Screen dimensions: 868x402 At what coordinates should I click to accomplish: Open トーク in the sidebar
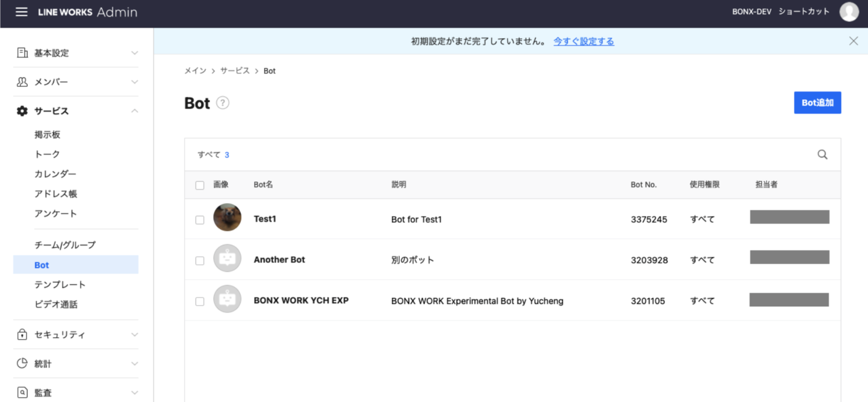tap(47, 154)
